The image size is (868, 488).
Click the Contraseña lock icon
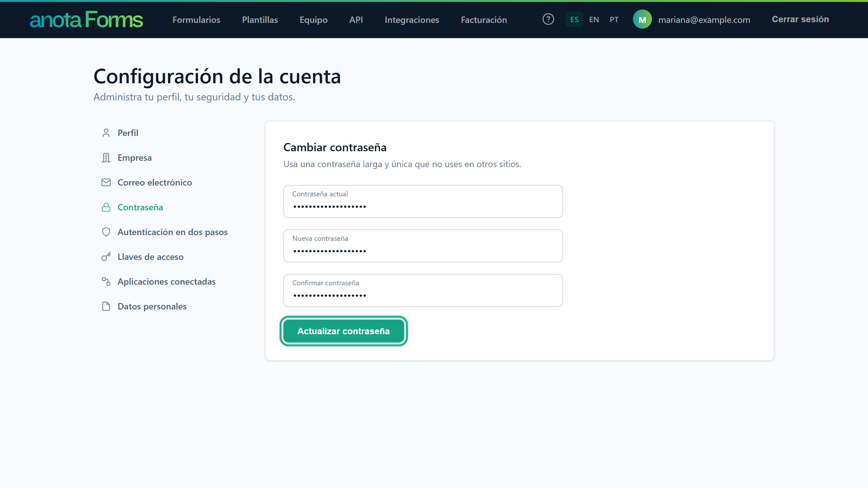(106, 207)
